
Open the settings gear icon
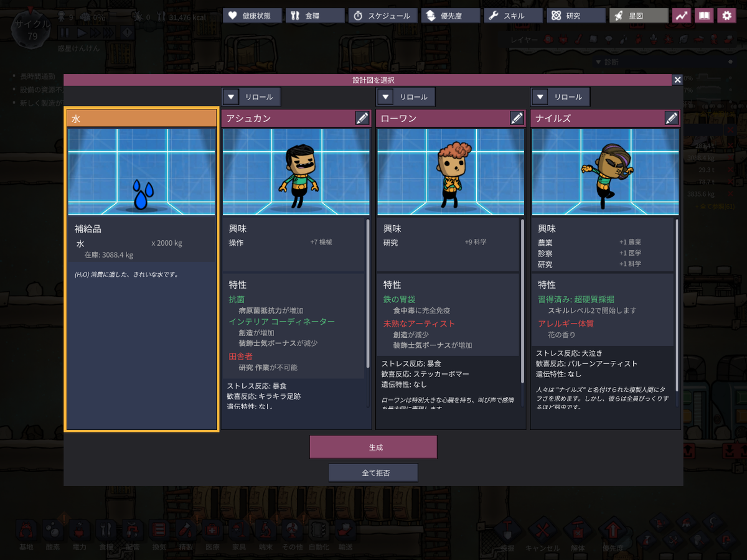point(726,16)
